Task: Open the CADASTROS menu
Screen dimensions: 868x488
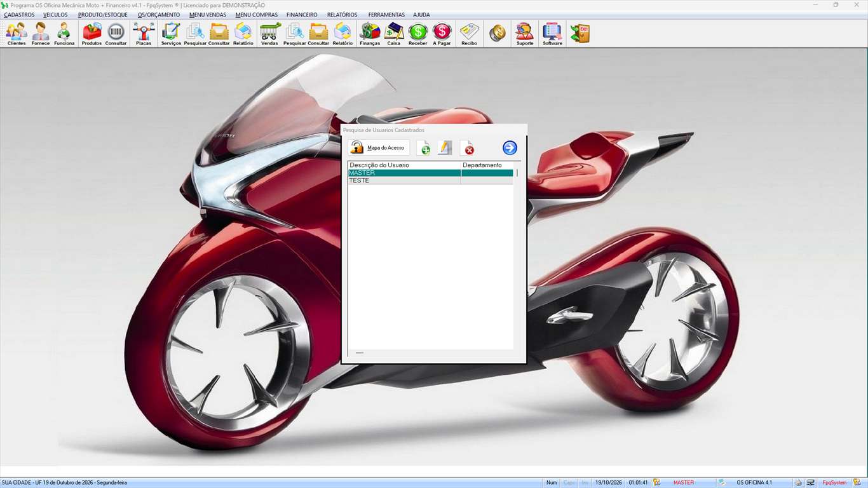Action: pos(19,15)
